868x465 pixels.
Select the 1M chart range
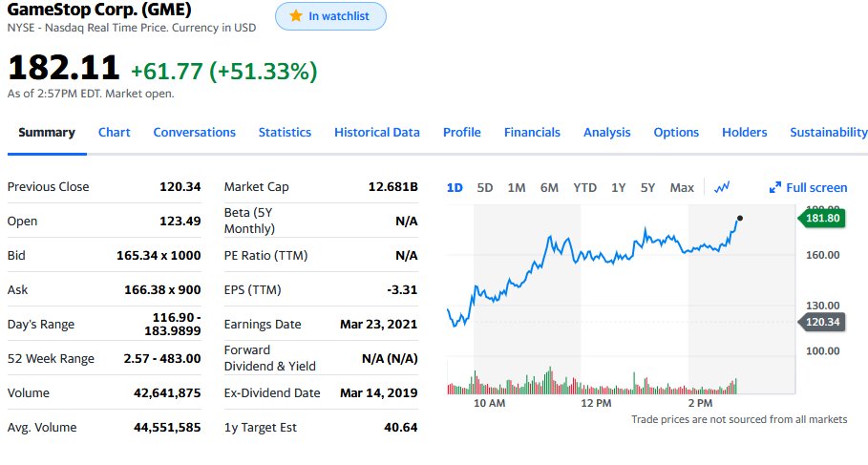[517, 188]
